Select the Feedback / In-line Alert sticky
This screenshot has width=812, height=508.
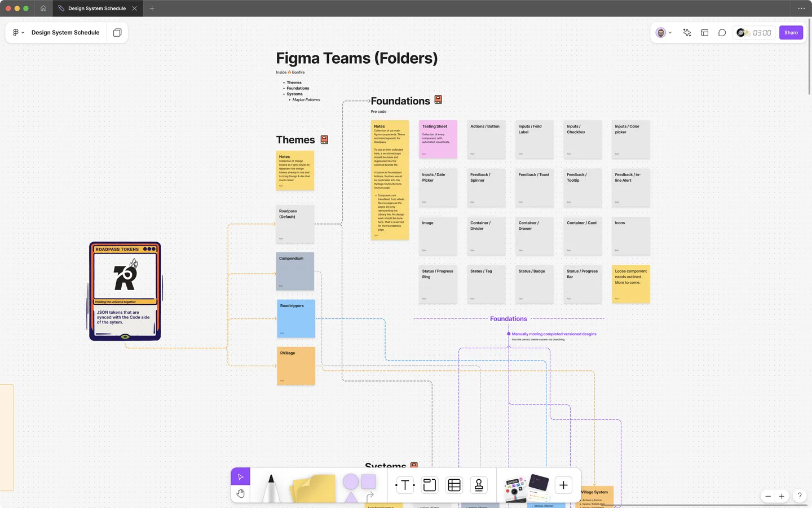point(631,188)
